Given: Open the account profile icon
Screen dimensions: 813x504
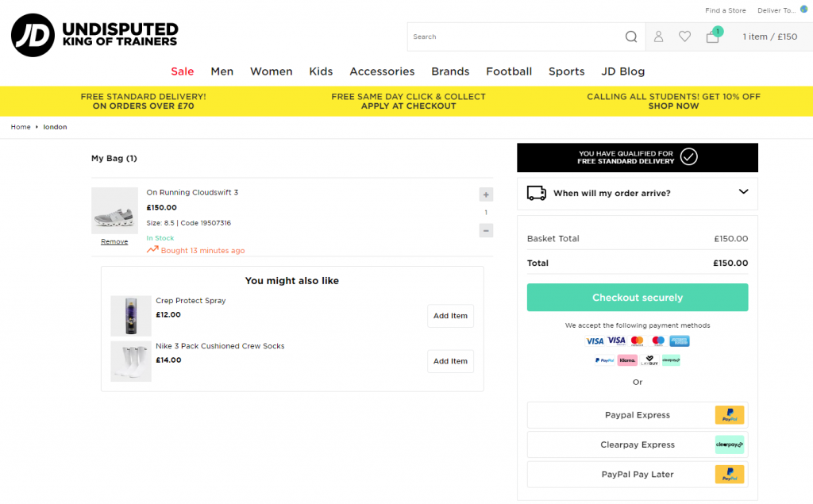Looking at the screenshot, I should click(x=658, y=37).
